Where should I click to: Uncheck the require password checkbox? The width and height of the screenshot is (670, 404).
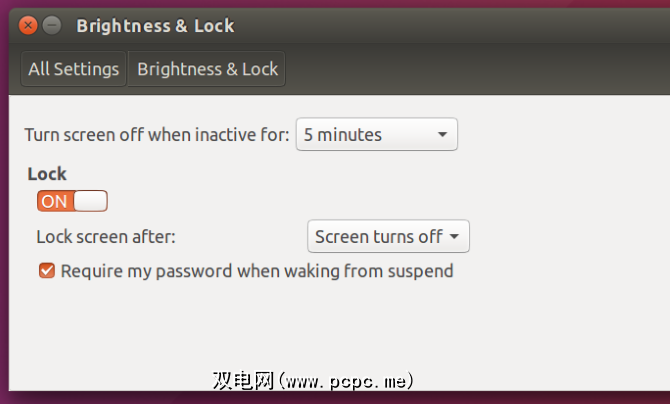[x=46, y=270]
